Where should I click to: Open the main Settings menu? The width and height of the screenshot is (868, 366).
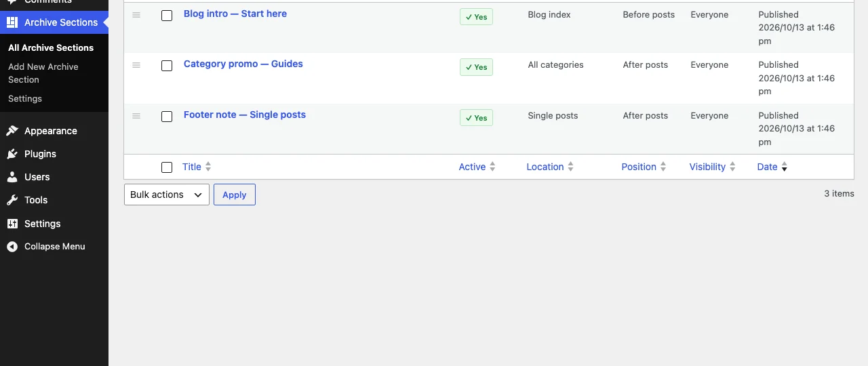coord(54,224)
